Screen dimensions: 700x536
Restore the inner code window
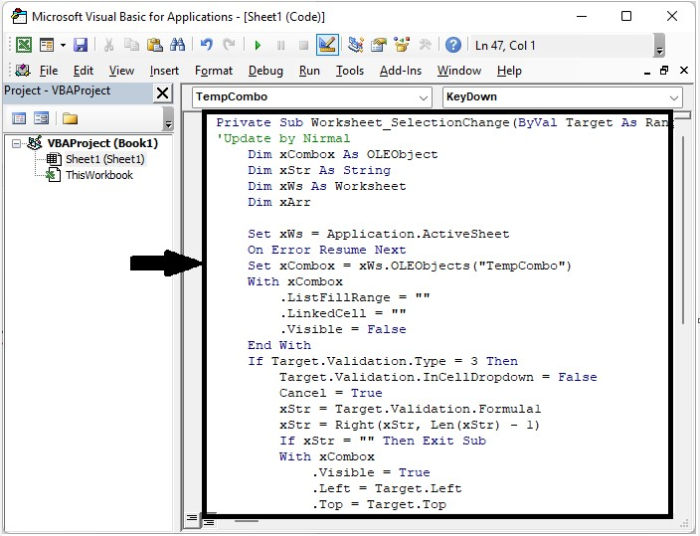[664, 71]
